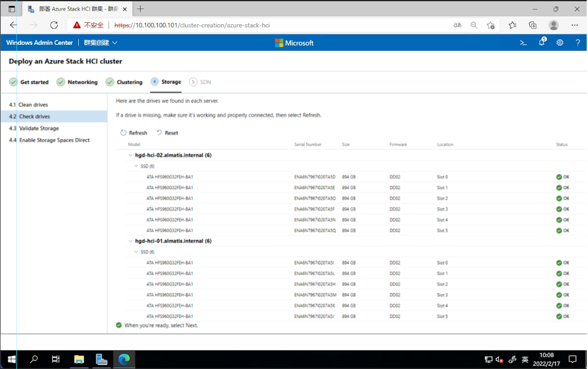The image size is (588, 369).
Task: Click Microsoft Edge taskbar icon
Action: [x=124, y=359]
